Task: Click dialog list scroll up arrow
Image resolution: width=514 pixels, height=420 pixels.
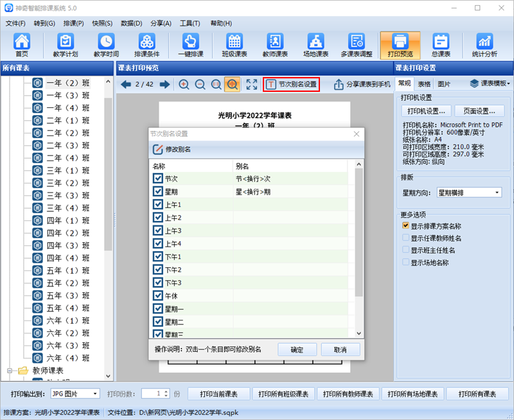Action: tap(359, 164)
